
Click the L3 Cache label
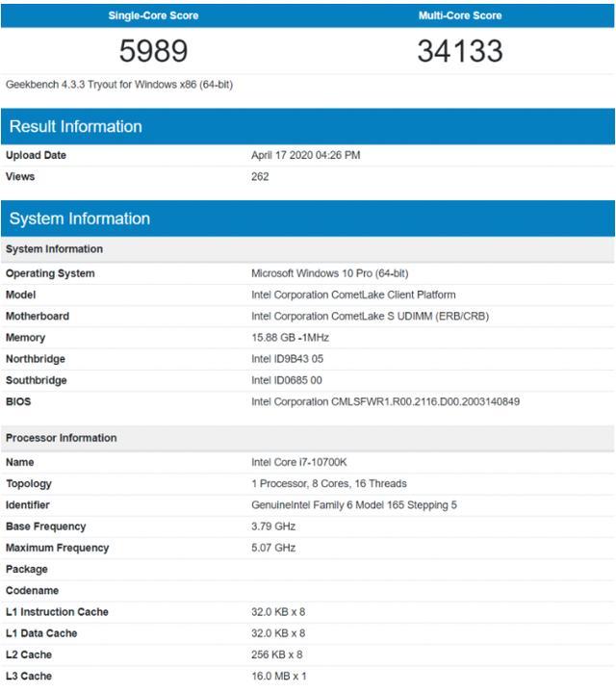coord(29,677)
